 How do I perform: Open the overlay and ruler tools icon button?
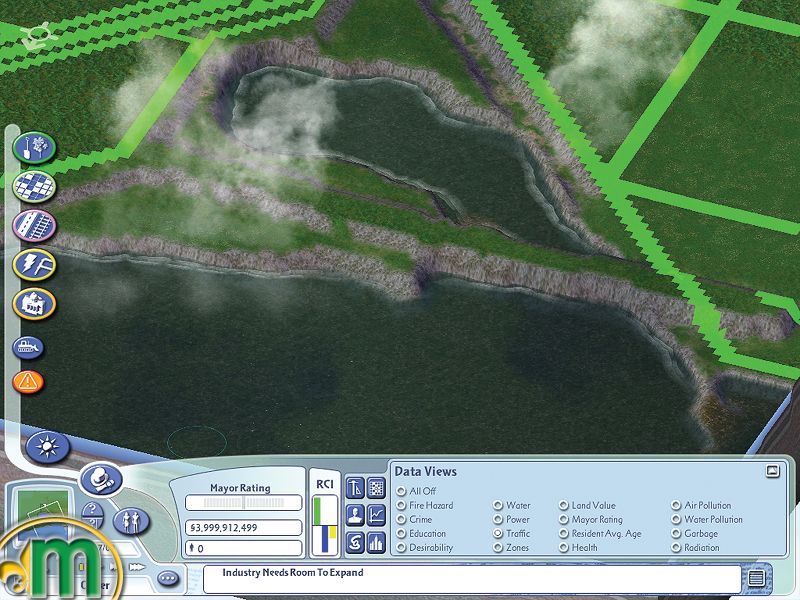point(355,488)
